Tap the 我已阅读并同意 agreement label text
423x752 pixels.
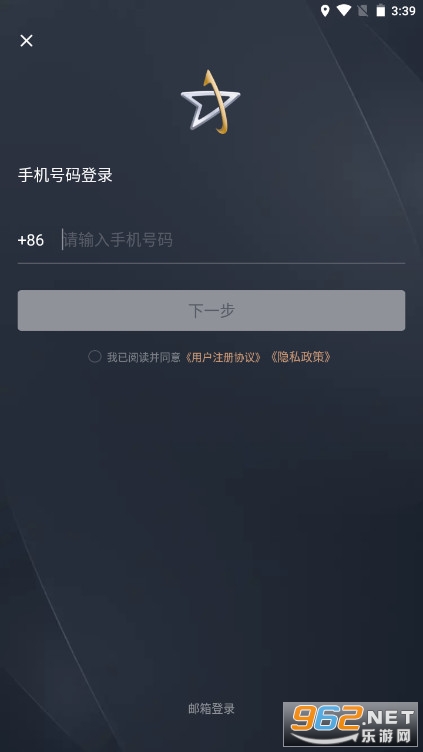point(143,357)
